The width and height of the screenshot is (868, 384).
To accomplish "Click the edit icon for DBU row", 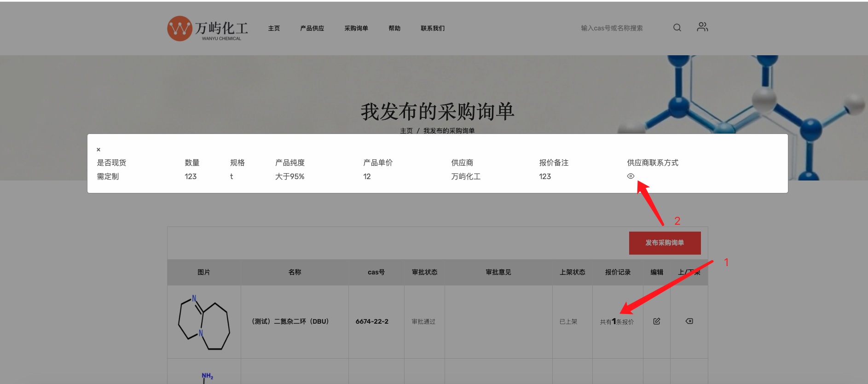I will (x=657, y=321).
